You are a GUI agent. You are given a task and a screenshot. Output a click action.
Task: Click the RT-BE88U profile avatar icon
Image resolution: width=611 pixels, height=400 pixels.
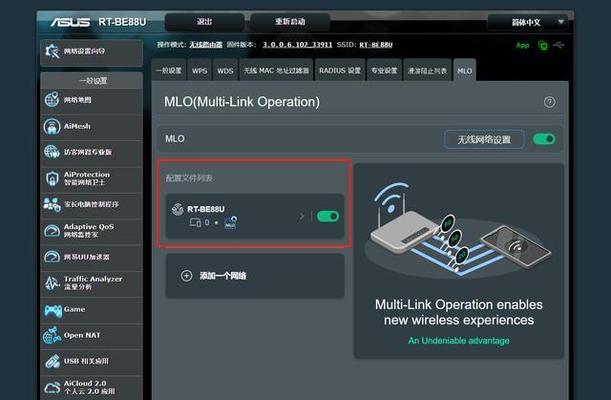point(177,209)
